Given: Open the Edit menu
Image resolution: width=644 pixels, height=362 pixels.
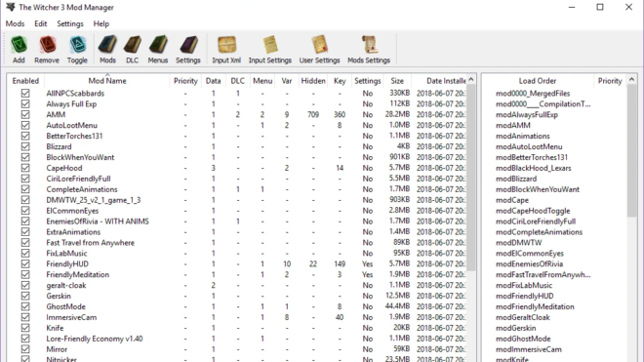Looking at the screenshot, I should click(x=40, y=23).
